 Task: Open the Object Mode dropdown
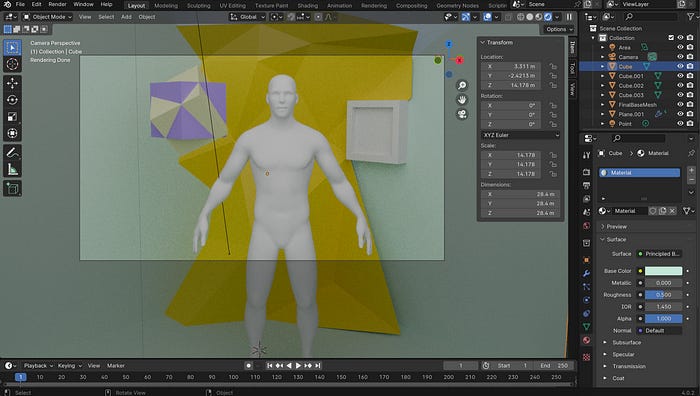pos(47,17)
